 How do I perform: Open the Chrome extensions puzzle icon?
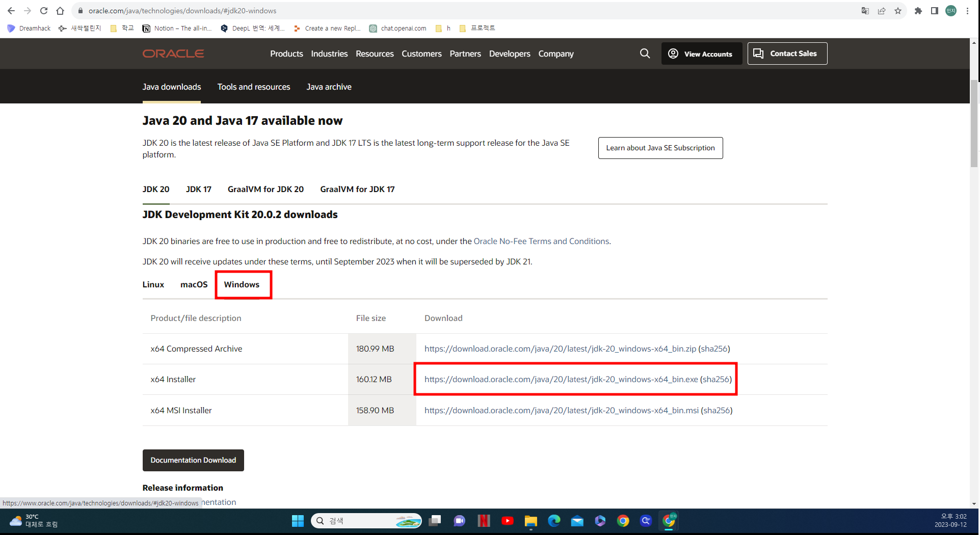[x=918, y=11]
